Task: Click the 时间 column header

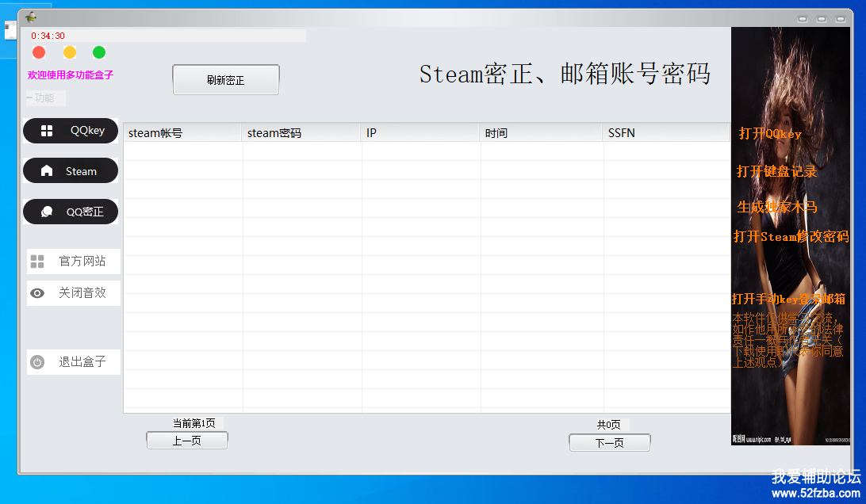Action: tap(541, 133)
